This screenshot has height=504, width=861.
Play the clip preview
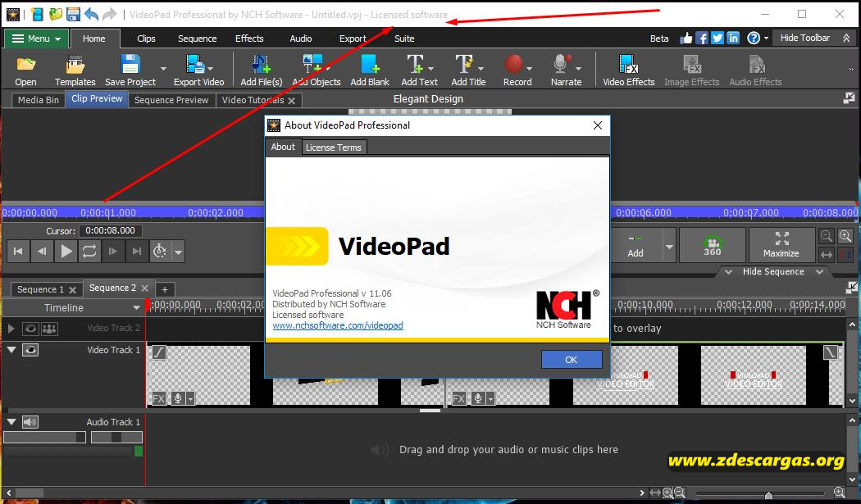pos(66,252)
